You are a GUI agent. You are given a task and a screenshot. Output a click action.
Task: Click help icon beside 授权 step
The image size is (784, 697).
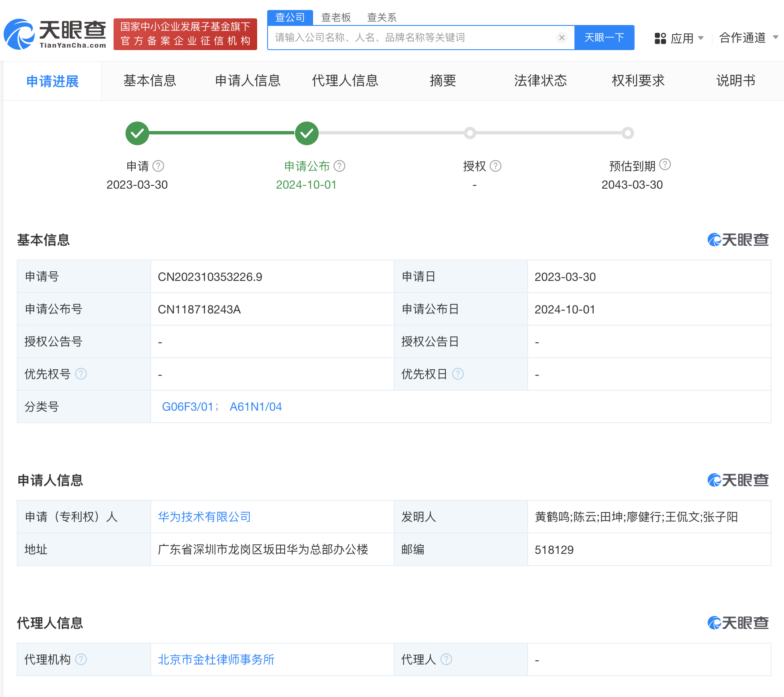tap(496, 166)
